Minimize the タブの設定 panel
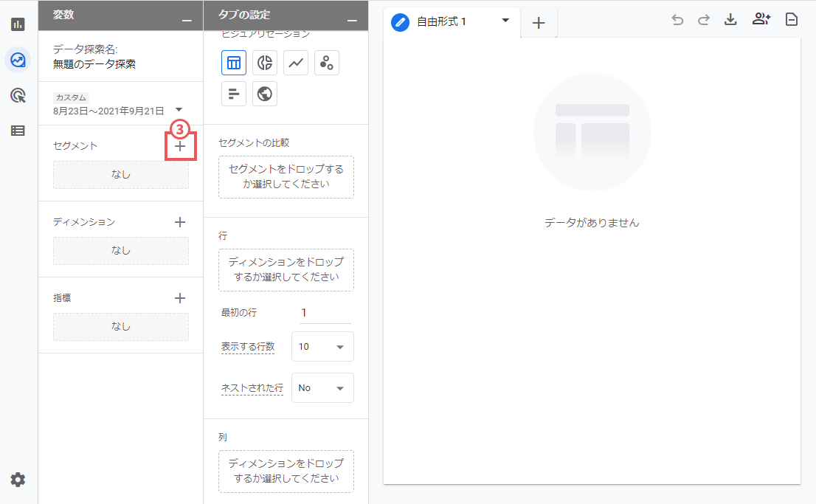The image size is (816, 504). coord(353,20)
